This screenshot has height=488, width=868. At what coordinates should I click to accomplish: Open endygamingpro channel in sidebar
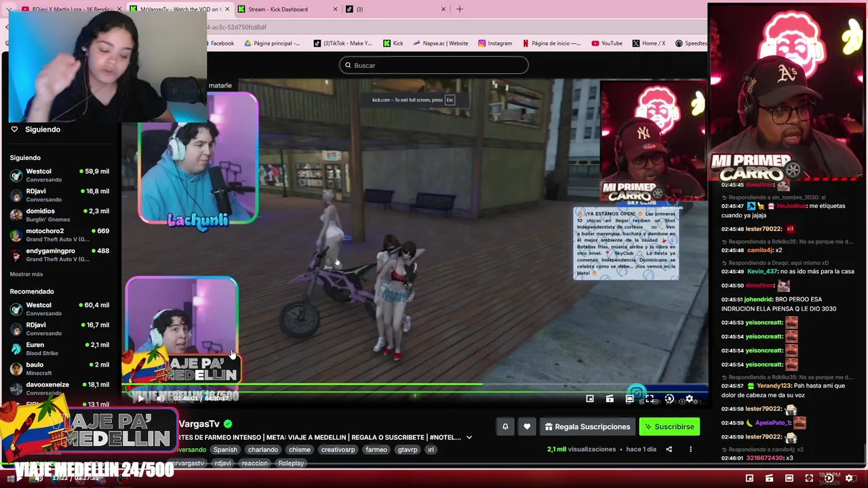click(60, 254)
